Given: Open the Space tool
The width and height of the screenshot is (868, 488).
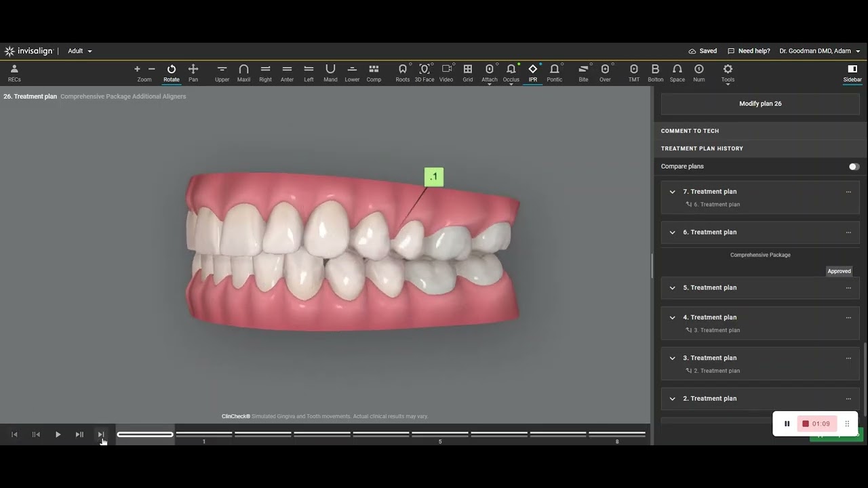Looking at the screenshot, I should pos(677,73).
